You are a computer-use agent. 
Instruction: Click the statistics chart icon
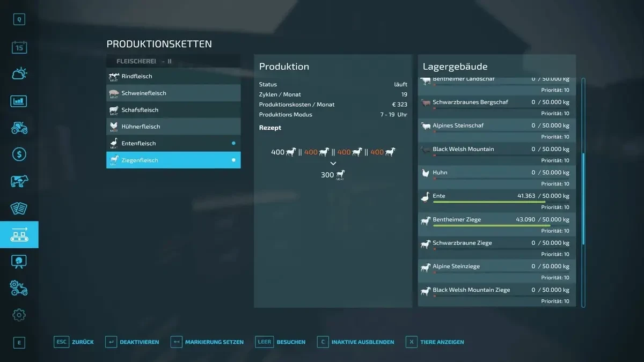pos(18,101)
